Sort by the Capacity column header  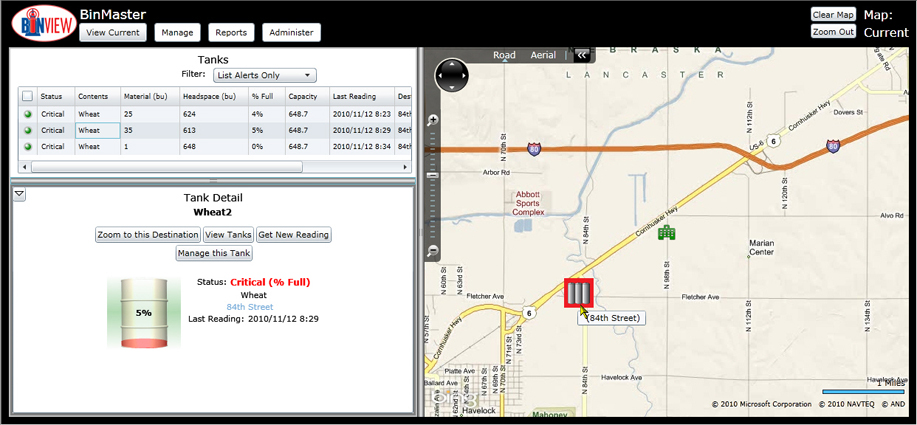[x=303, y=96]
